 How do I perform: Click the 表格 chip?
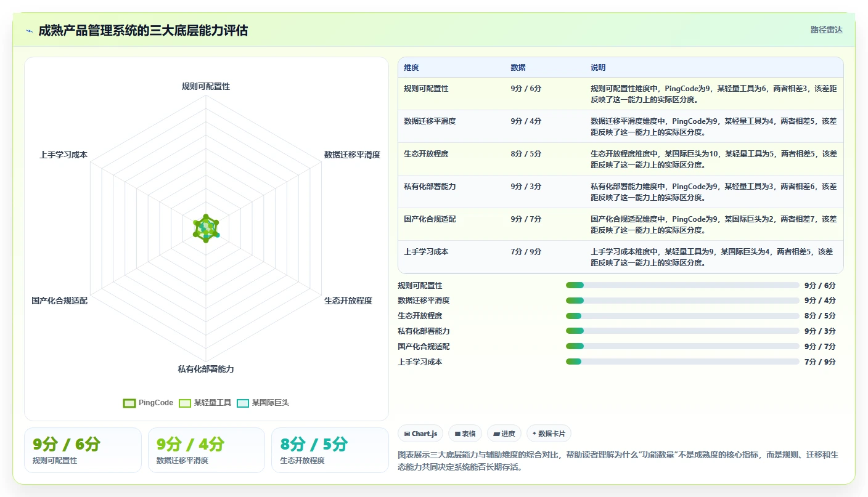coord(465,434)
